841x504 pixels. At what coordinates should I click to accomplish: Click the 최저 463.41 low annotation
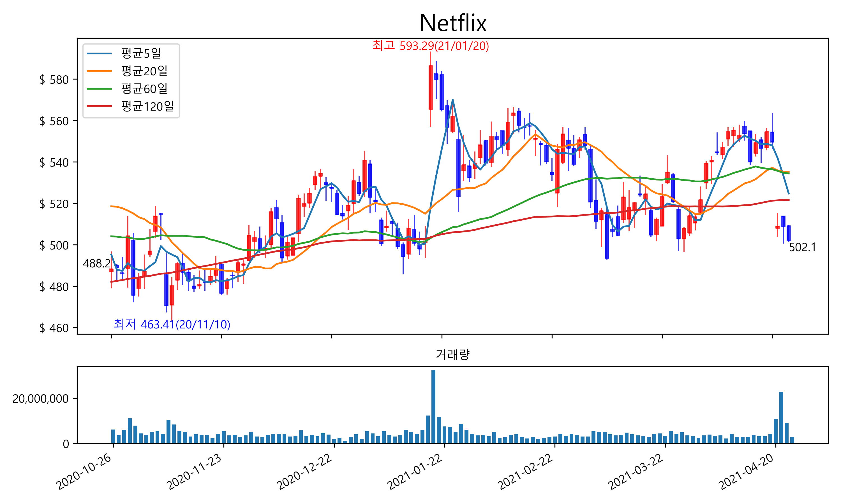172,324
